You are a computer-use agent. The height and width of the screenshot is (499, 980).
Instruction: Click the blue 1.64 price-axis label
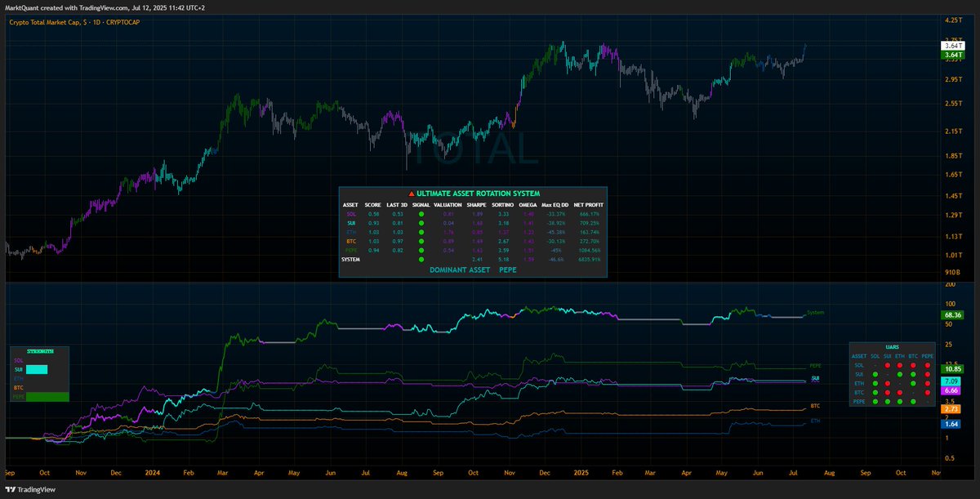pyautogui.click(x=951, y=425)
